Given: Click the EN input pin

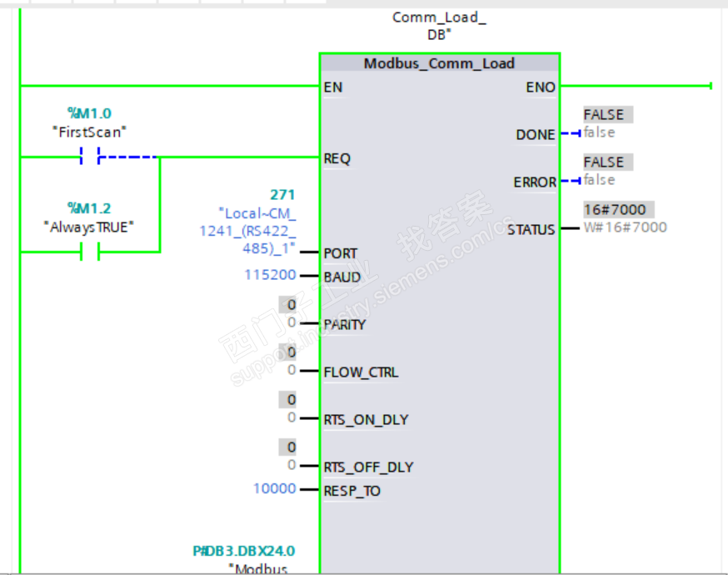Looking at the screenshot, I should (333, 87).
